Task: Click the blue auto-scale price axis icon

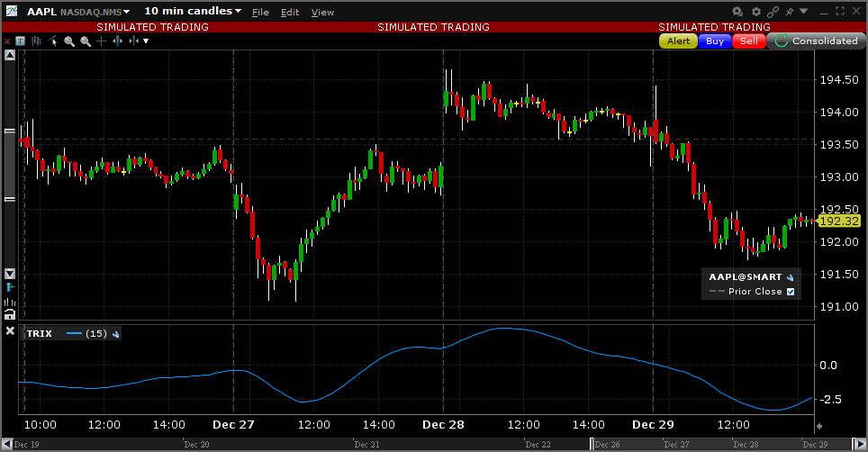Action: pos(9,287)
